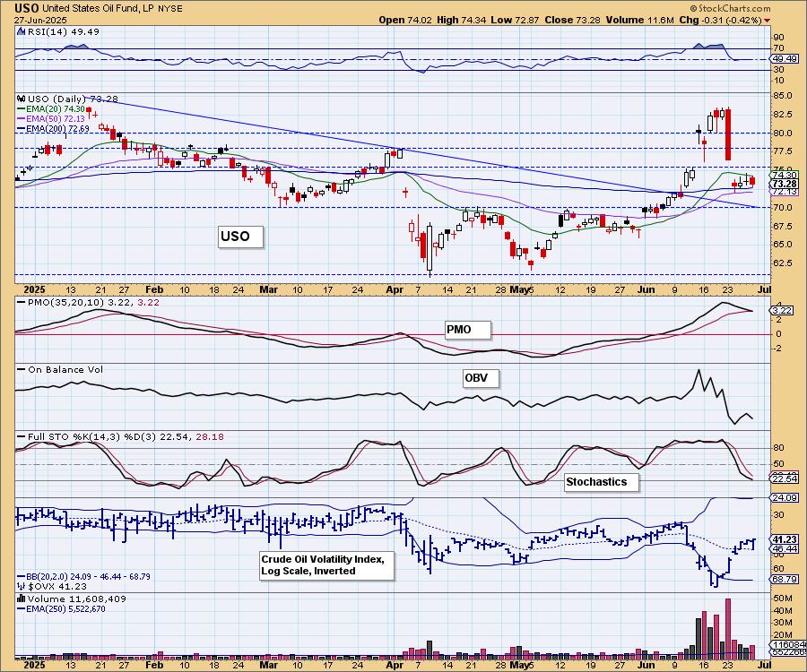Screen dimensions: 807x672
Task: Click the volume bars icon before Volume 11,608,409
Action: [22, 599]
